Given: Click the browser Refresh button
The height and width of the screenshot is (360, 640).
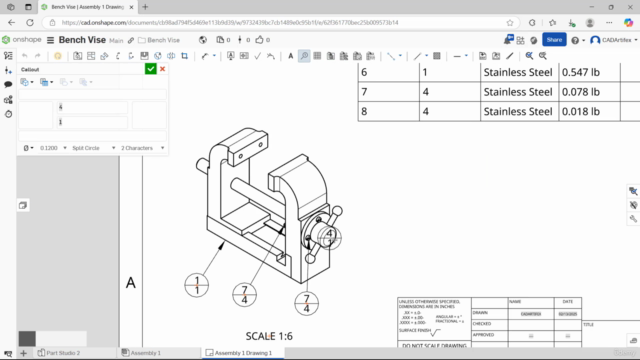Looking at the screenshot, I should click(30, 23).
